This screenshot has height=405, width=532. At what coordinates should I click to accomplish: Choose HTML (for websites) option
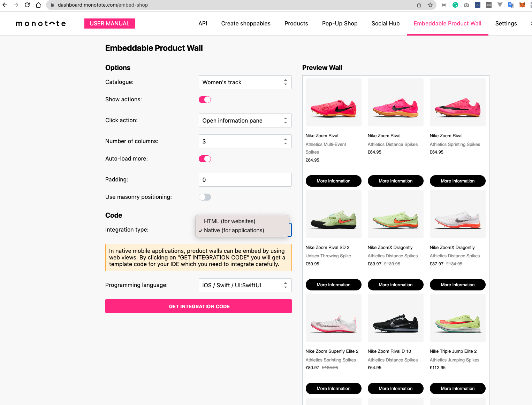coord(242,221)
